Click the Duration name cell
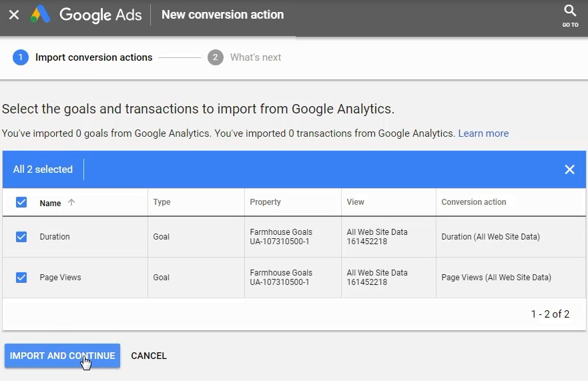588x381 pixels. click(55, 237)
